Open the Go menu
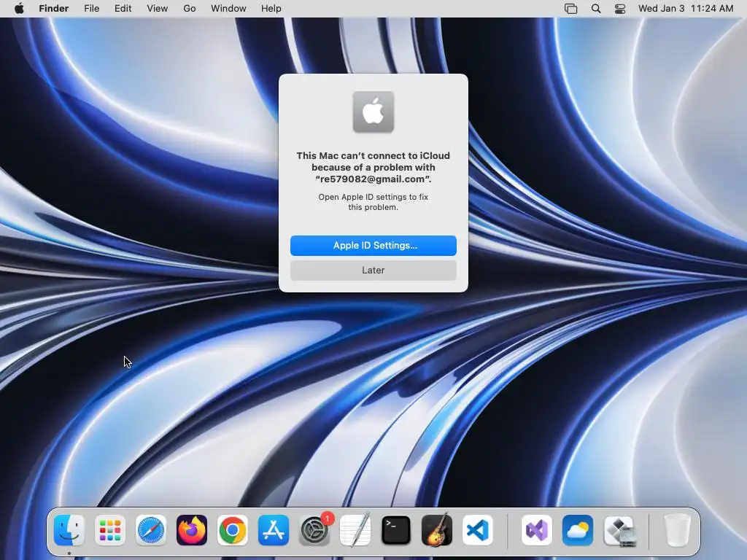This screenshot has height=560, width=747. [x=190, y=8]
